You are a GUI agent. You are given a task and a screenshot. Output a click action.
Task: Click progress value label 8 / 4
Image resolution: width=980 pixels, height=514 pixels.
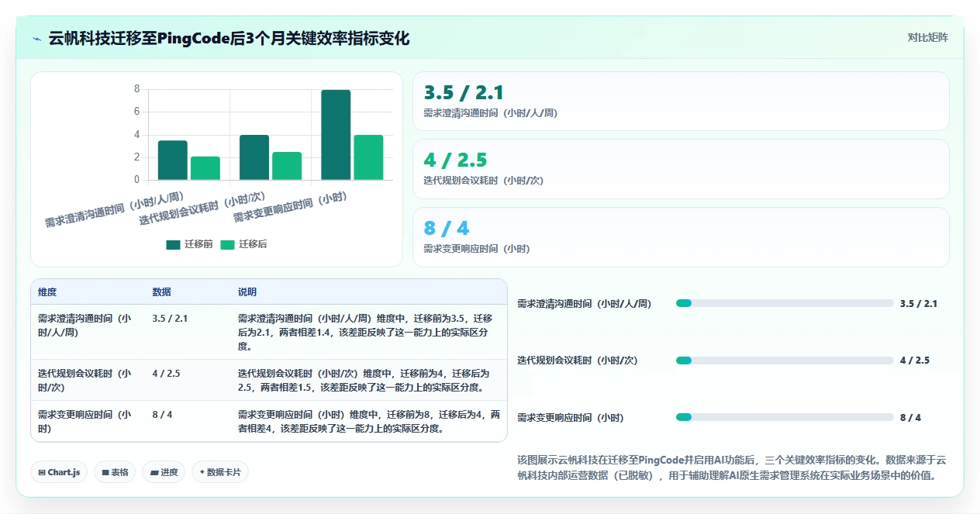(911, 417)
